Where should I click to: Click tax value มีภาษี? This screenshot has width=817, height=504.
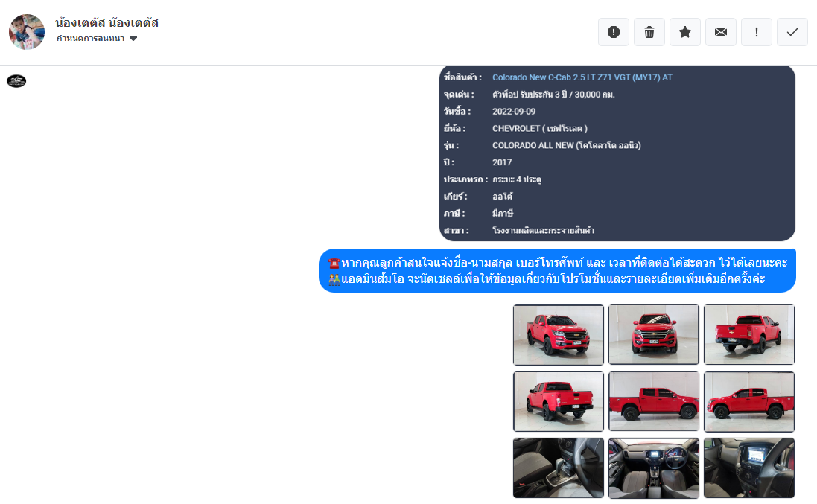pyautogui.click(x=503, y=214)
